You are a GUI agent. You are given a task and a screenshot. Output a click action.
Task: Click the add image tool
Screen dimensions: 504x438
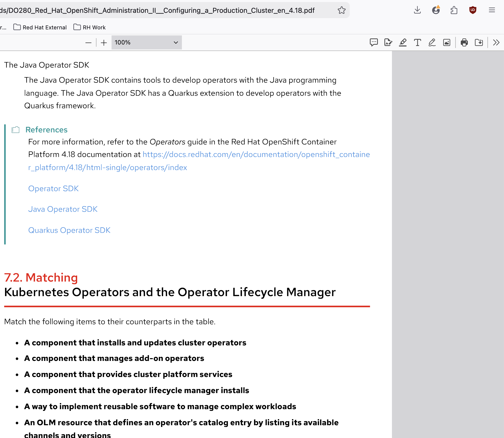point(446,42)
